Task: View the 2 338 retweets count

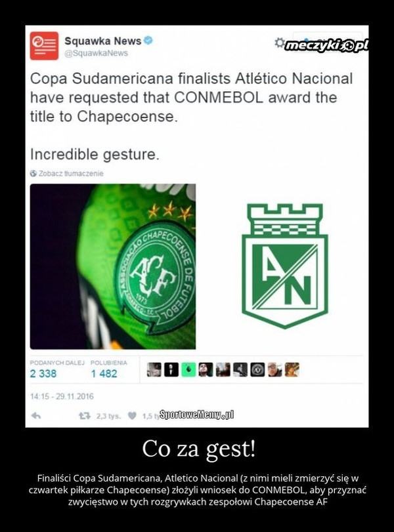Action: tap(43, 373)
